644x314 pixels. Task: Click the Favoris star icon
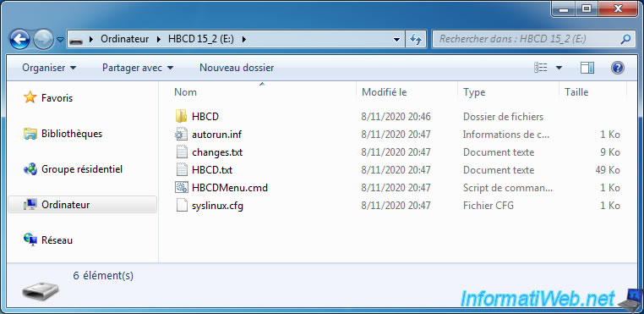coord(30,97)
